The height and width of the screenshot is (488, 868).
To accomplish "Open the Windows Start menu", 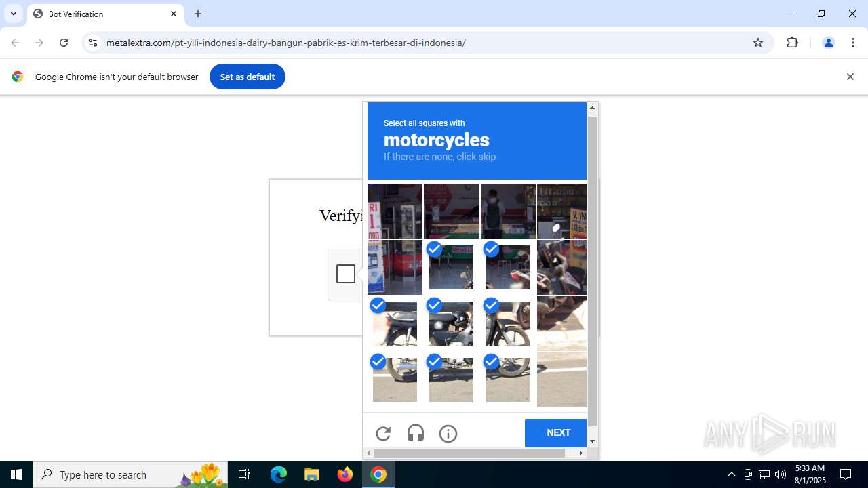I will click(x=16, y=474).
